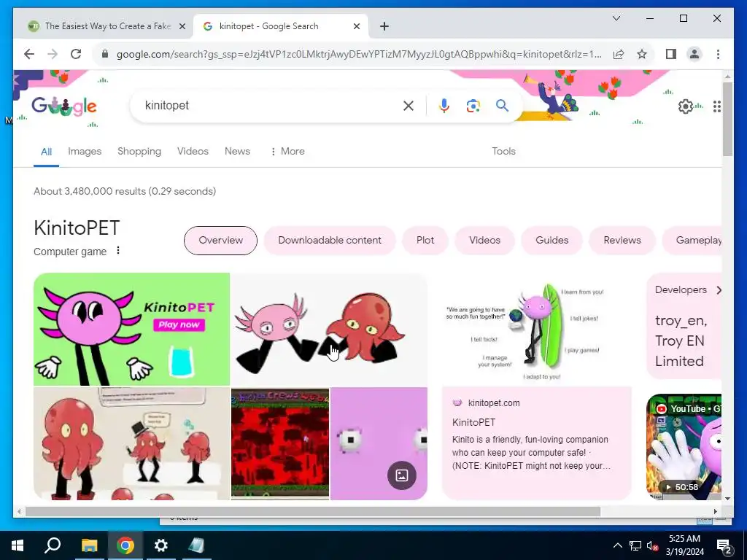Show hidden system tray icons
This screenshot has width=747, height=560.
coord(617,545)
